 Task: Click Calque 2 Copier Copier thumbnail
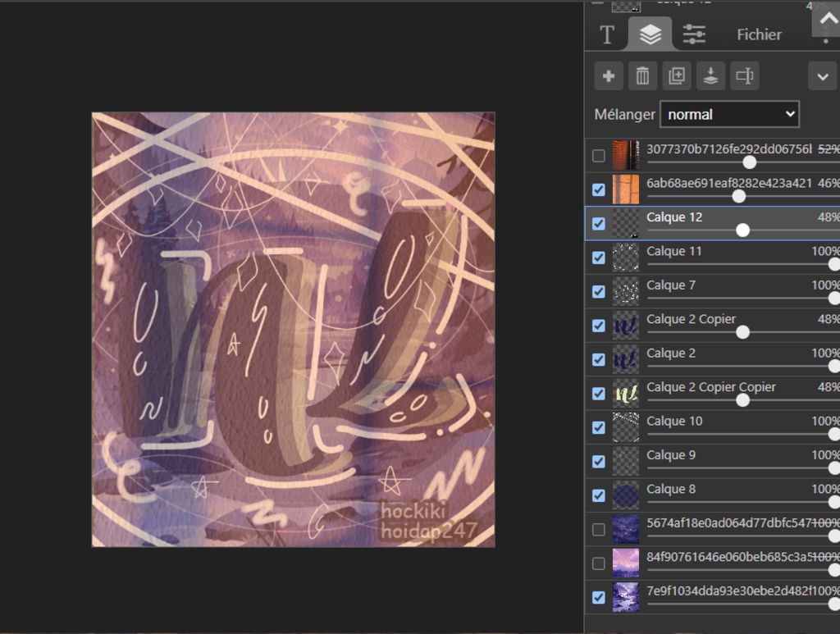626,394
